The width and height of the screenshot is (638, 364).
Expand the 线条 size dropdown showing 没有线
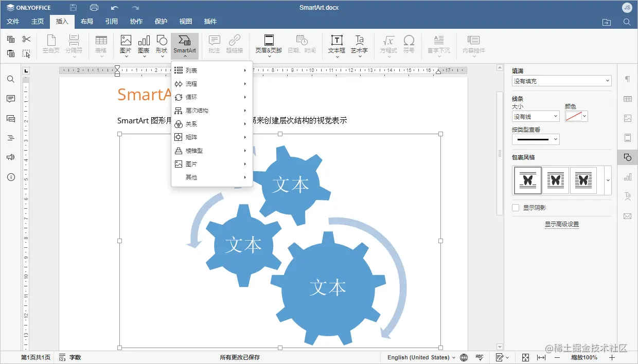[535, 116]
